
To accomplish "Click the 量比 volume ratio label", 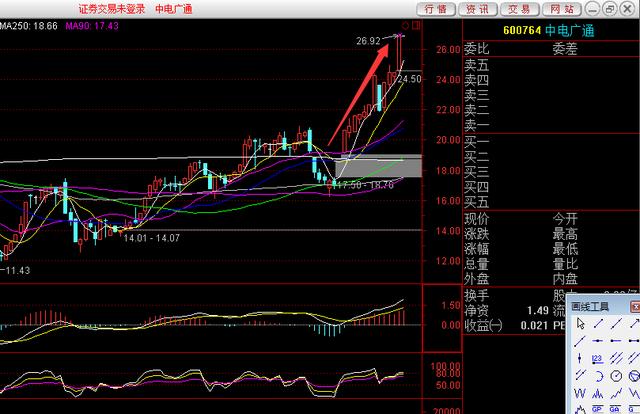I will [565, 264].
